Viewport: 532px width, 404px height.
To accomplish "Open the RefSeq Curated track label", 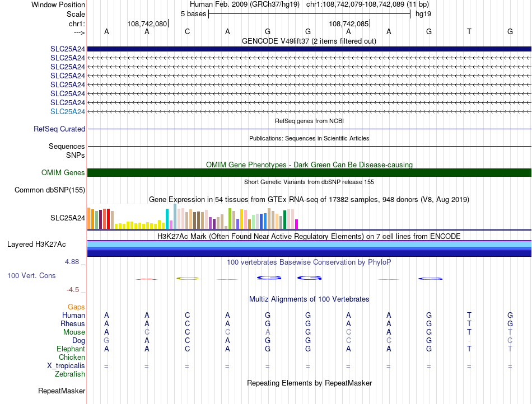I will click(59, 129).
